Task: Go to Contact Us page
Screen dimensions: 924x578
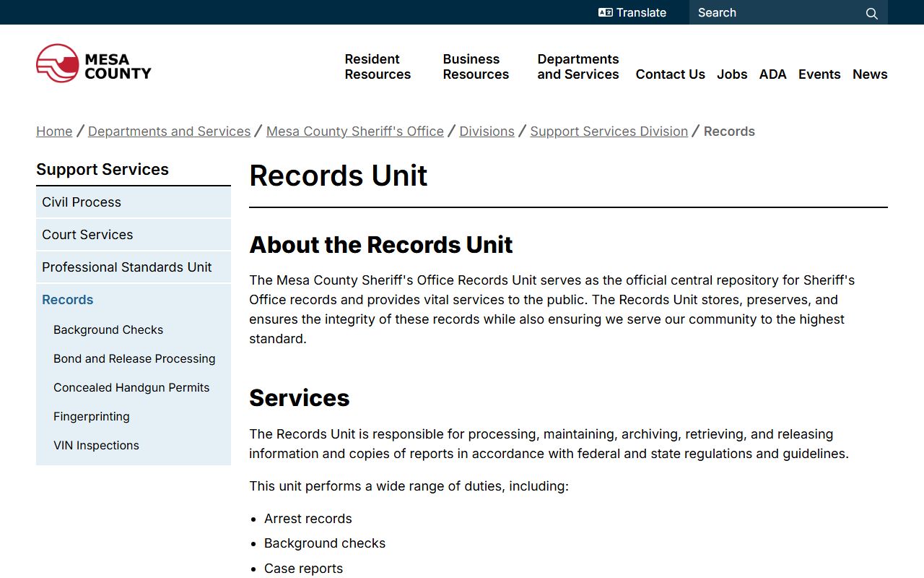Action: pyautogui.click(x=670, y=74)
